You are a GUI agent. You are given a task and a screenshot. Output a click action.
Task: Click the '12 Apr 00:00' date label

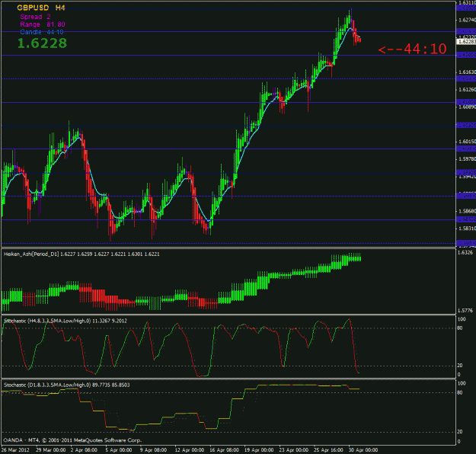pyautogui.click(x=190, y=449)
